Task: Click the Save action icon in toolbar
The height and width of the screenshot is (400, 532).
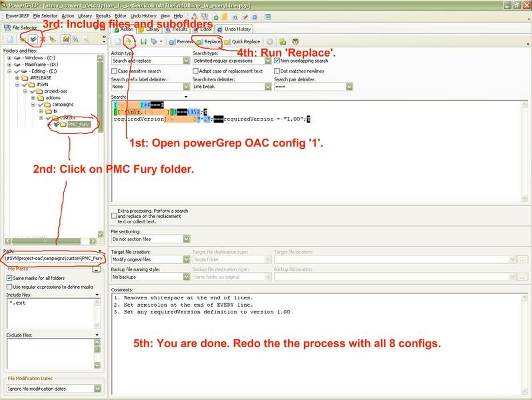Action: (143, 41)
